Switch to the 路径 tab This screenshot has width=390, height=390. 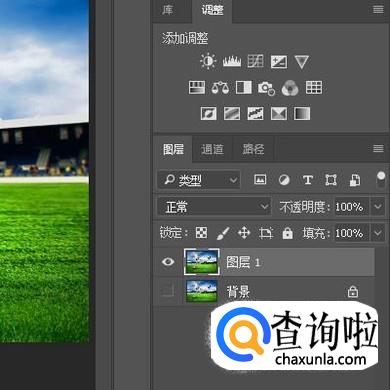(253, 149)
